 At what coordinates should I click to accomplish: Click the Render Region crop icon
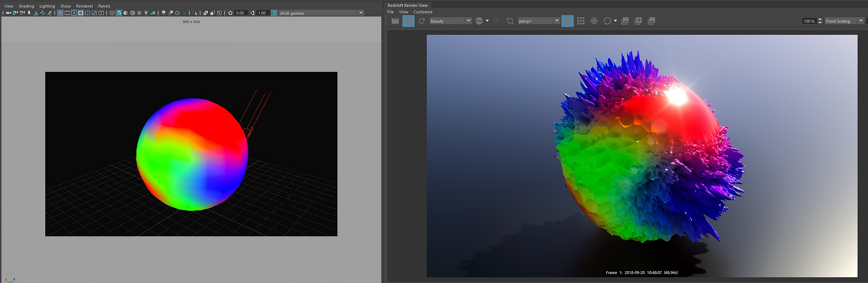[x=510, y=21]
